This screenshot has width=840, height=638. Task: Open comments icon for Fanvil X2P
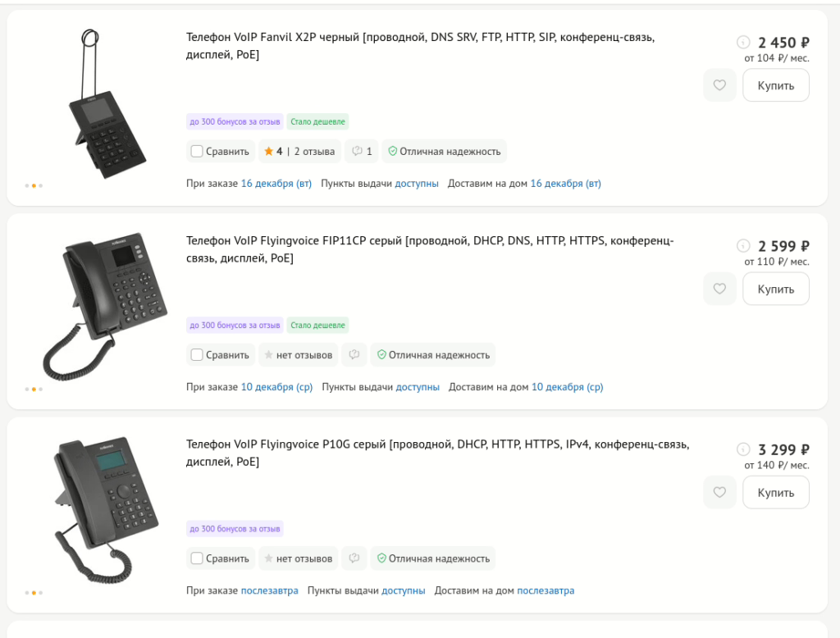(x=362, y=151)
